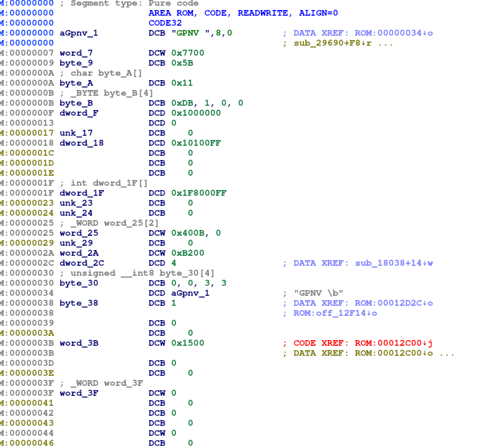497x448 pixels.
Task: Follow the red CODE XREF ROM:00012C00
Action: tap(391, 343)
